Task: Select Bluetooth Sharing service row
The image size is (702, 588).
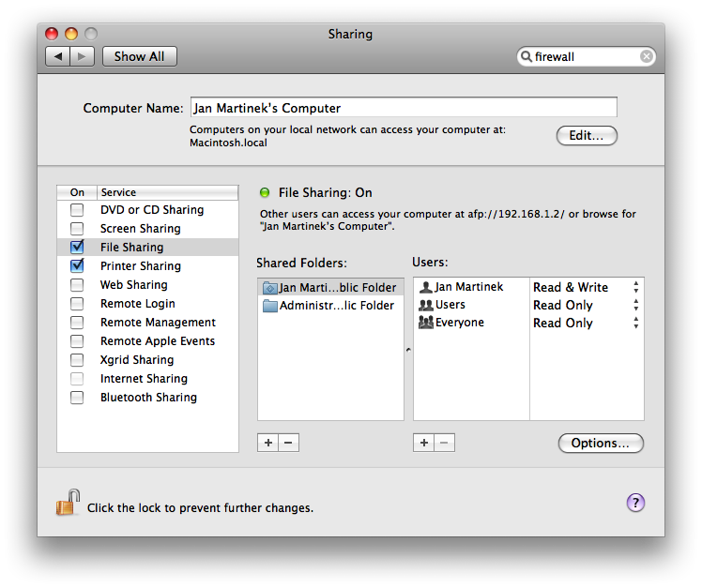Action: tap(147, 398)
